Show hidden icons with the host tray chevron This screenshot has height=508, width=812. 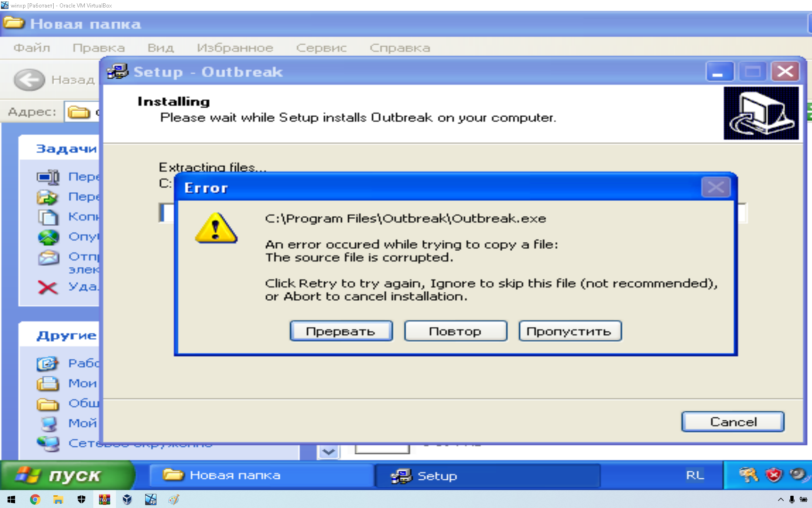pos(780,500)
